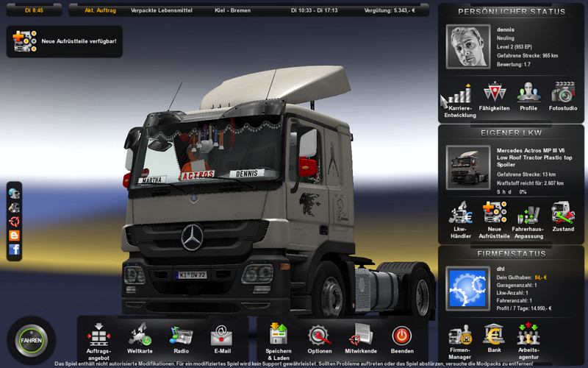Screen dimensions: 588x368
Task: Open Speichern & Laden menu
Action: (279, 341)
